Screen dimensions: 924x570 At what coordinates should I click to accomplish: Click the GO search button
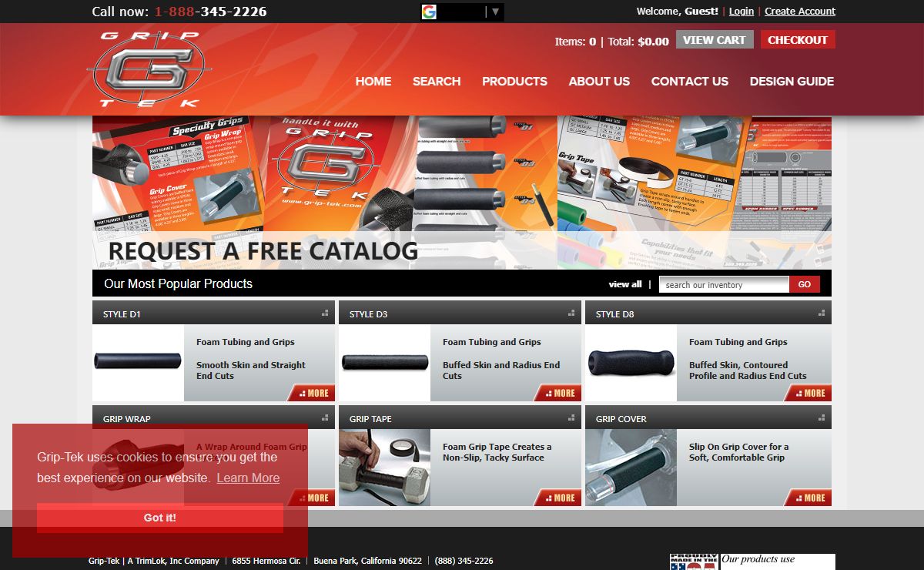pyautogui.click(x=805, y=284)
